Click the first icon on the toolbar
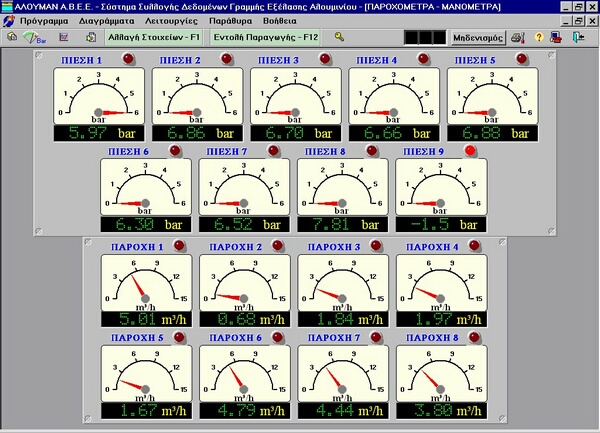Screen dimensions: 600x433 pos(11,37)
